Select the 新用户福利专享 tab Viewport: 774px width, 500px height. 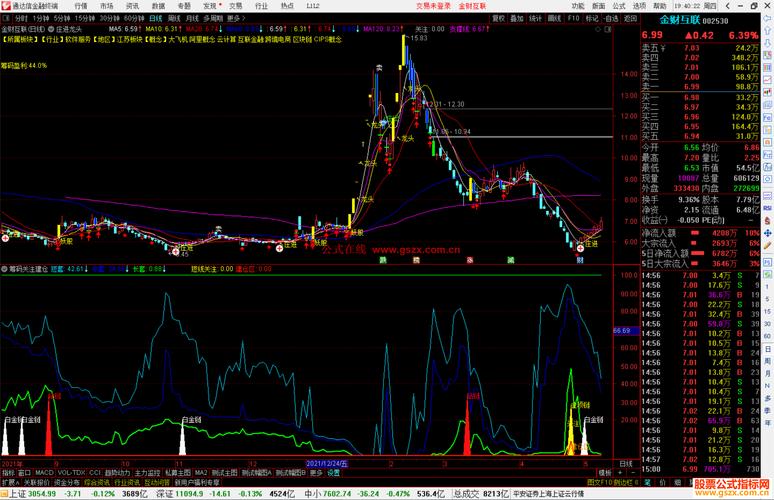point(197,482)
